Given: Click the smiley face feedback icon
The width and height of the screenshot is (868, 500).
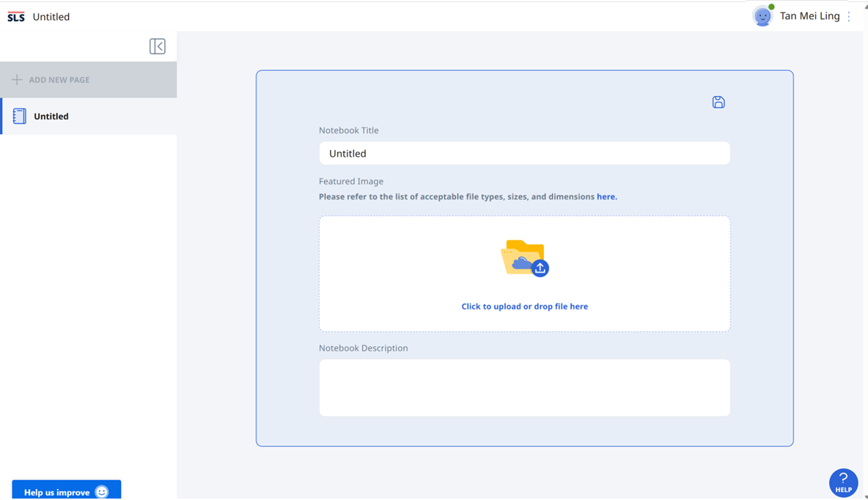Looking at the screenshot, I should (102, 492).
